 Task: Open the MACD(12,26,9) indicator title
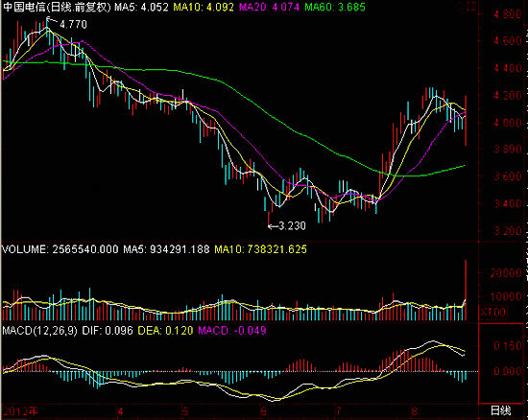coord(39,331)
